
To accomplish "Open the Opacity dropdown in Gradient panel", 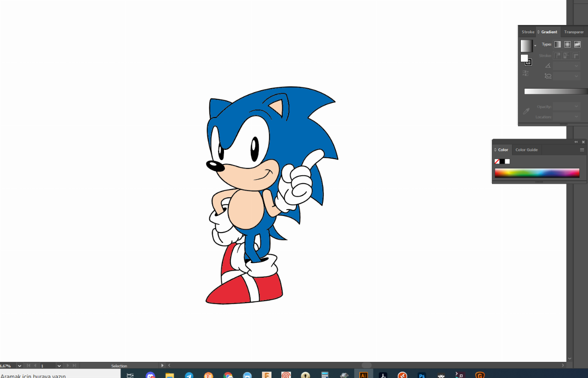I will pyautogui.click(x=576, y=106).
